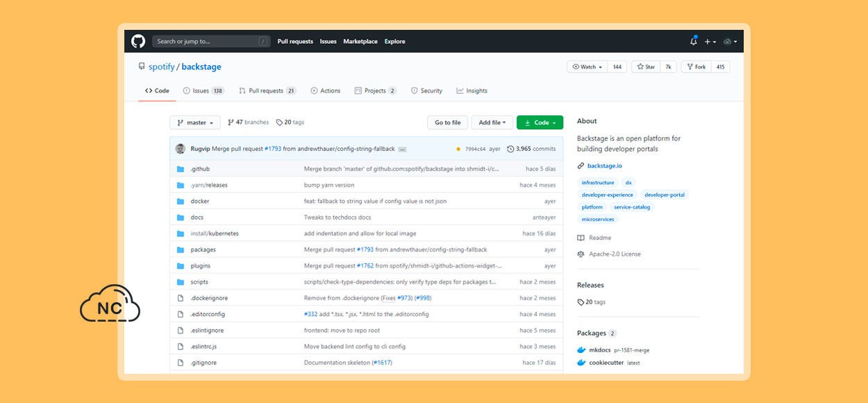Open the Watch dropdown button
Image resolution: width=868 pixels, height=403 pixels.
click(587, 67)
